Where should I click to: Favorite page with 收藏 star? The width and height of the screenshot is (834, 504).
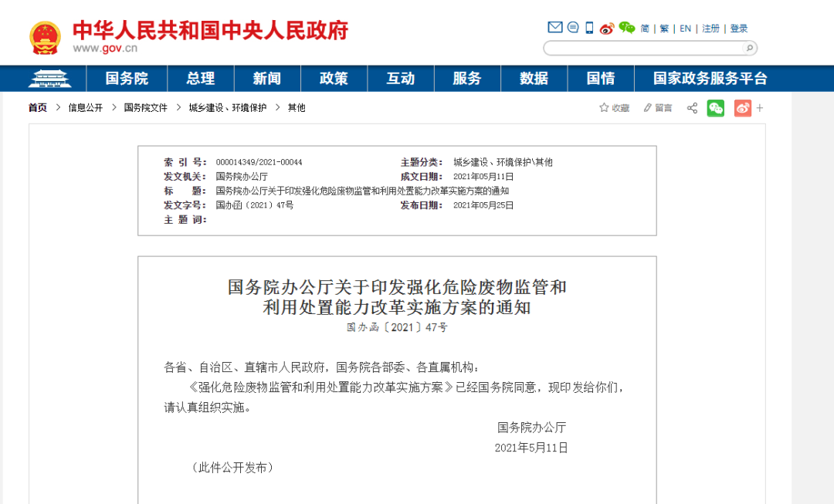point(615,108)
